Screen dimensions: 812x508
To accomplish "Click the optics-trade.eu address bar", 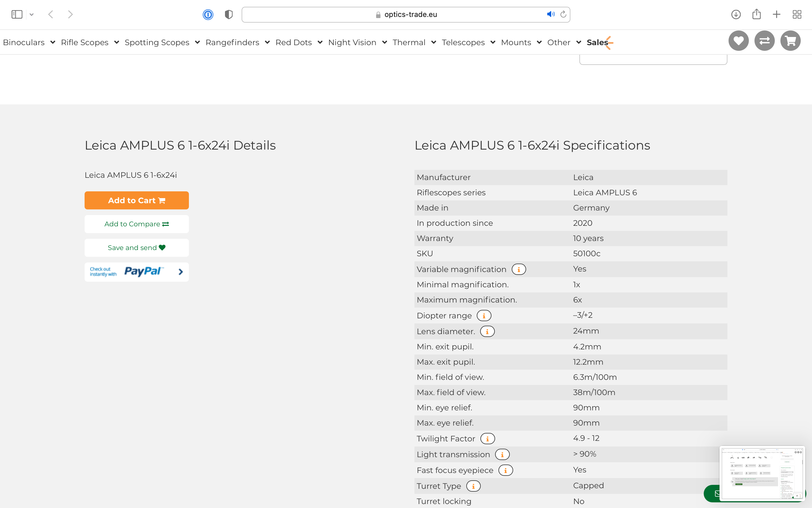I will (406, 14).
